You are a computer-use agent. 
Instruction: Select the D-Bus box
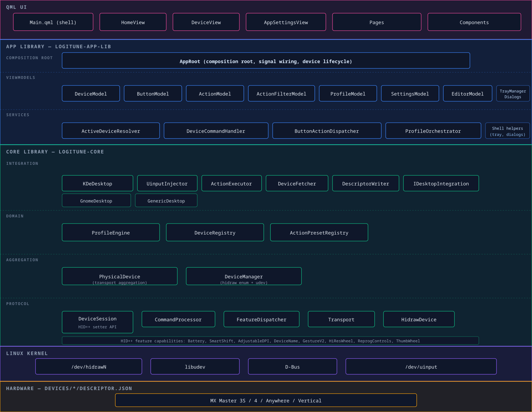tap(293, 366)
